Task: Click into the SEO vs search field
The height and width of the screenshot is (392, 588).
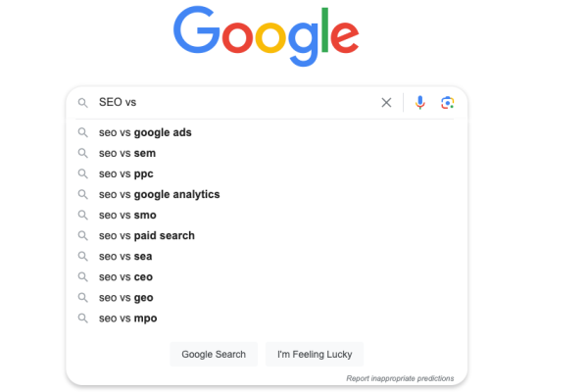Action: click(236, 102)
